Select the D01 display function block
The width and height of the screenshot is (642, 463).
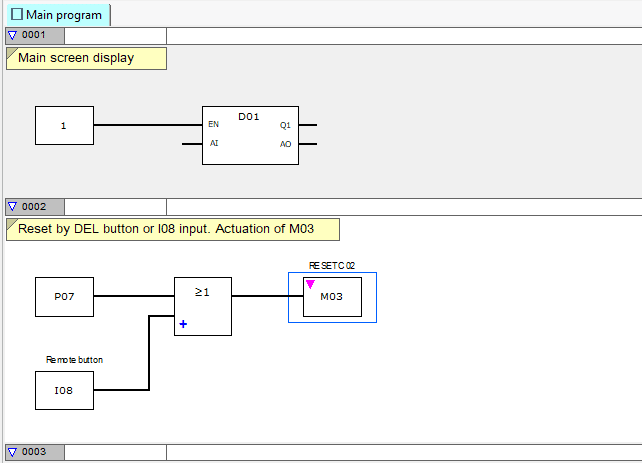coord(250,136)
